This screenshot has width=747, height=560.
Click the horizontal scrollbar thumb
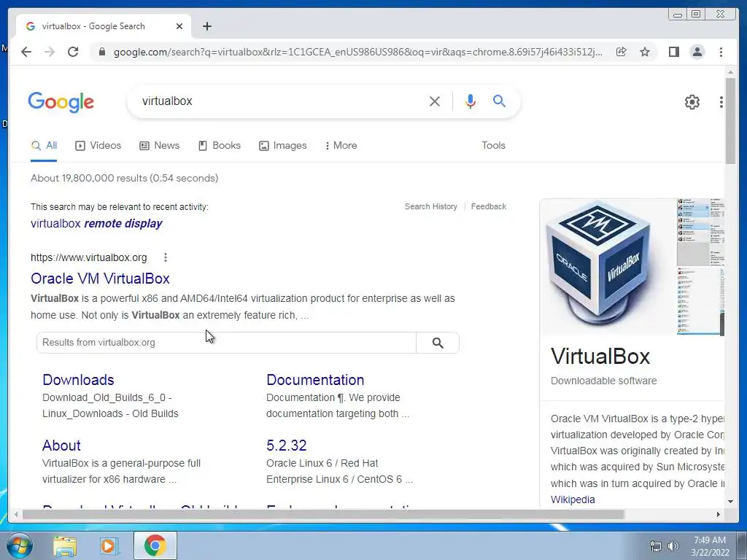pyautogui.click(x=323, y=514)
